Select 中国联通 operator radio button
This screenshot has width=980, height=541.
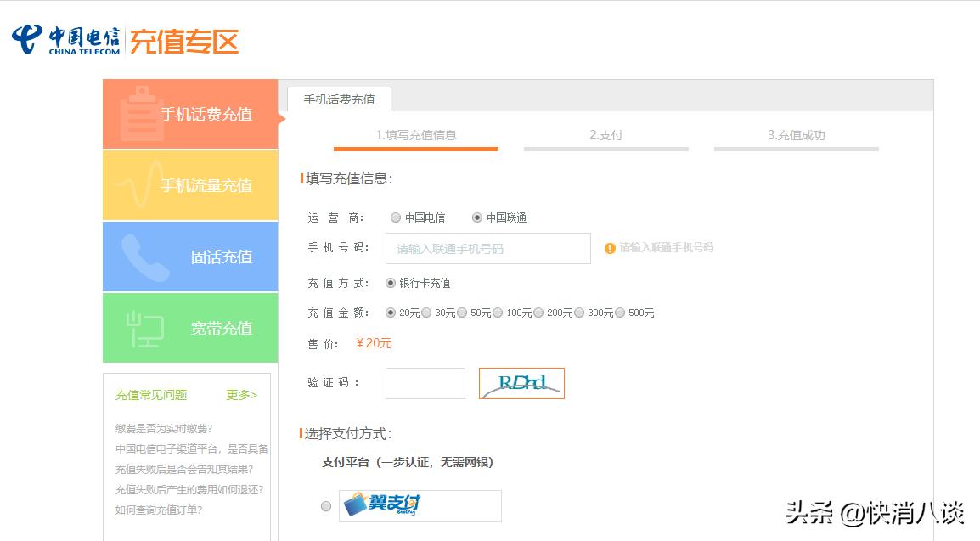tap(477, 217)
